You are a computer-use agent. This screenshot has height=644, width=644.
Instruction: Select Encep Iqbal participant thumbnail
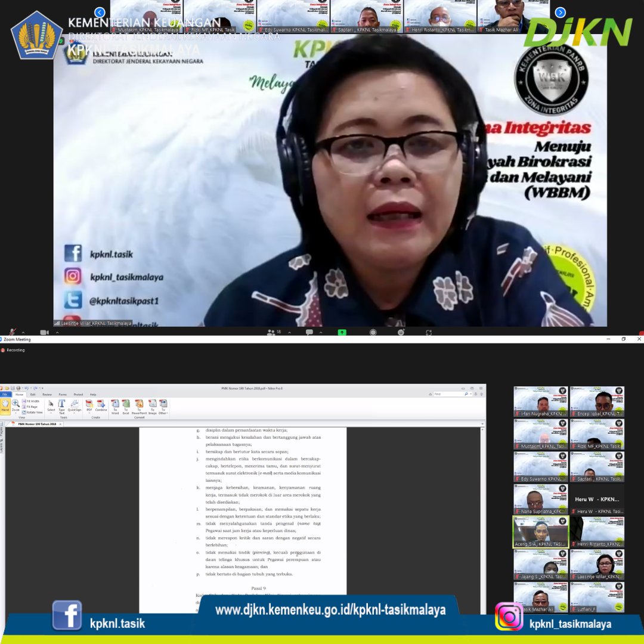[x=597, y=401]
